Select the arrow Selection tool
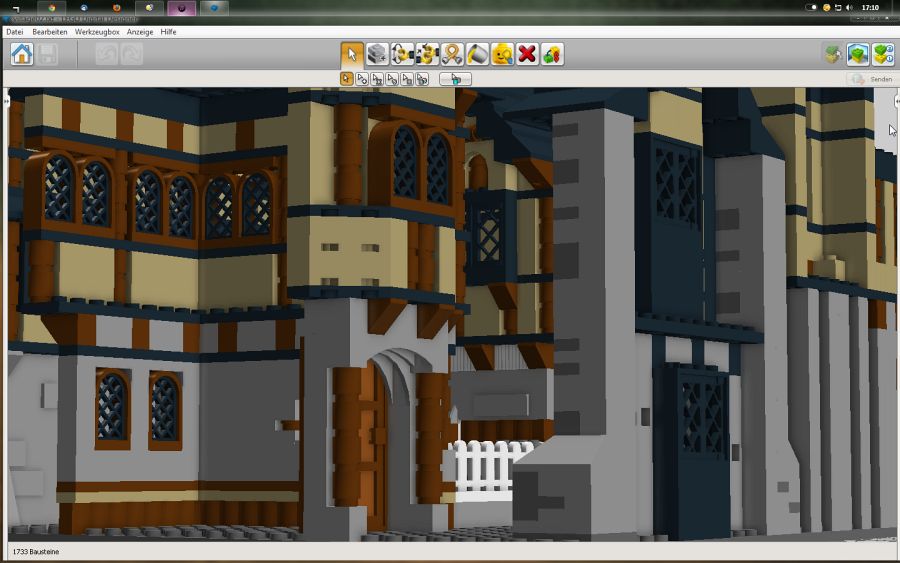 pyautogui.click(x=352, y=54)
